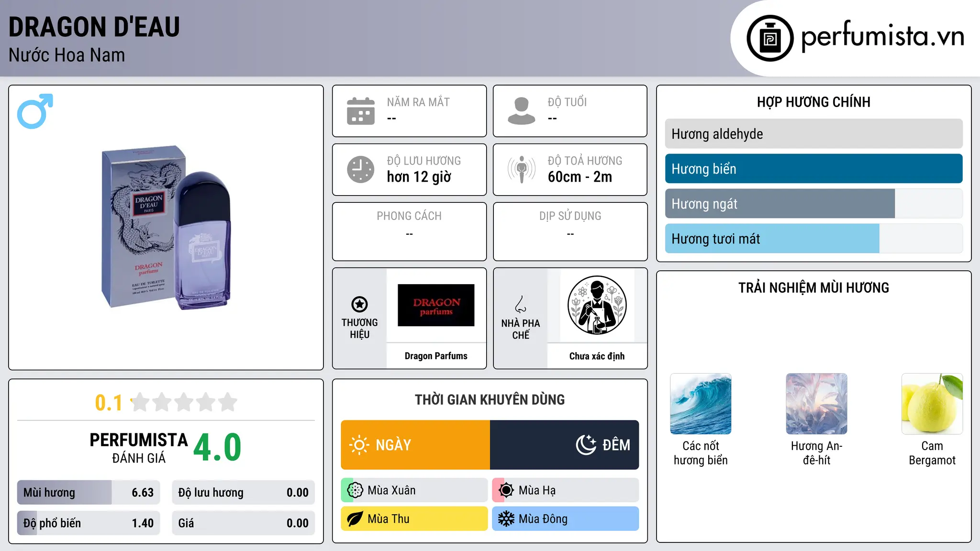Click the DRAGON D'EAU title
The image size is (980, 551).
(x=94, y=27)
